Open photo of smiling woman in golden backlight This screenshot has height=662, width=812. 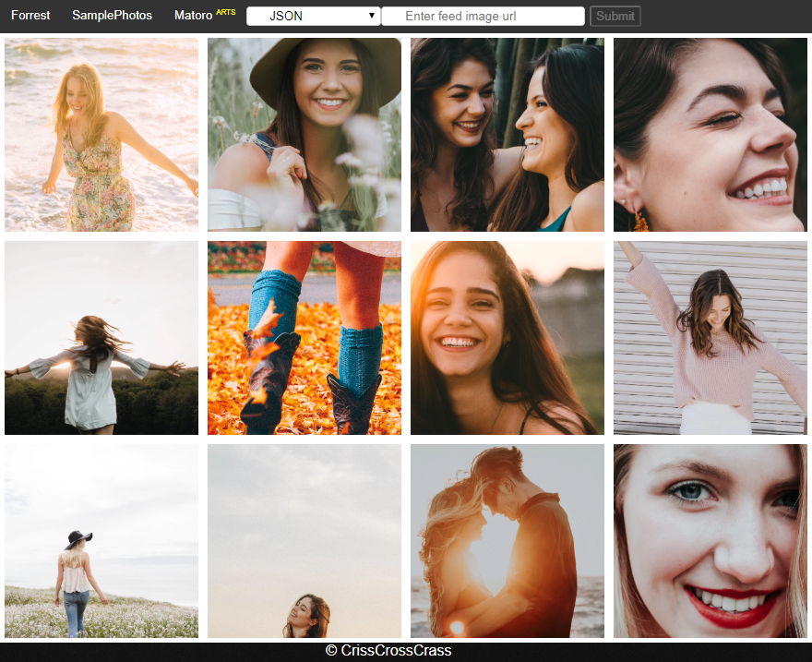tap(507, 338)
